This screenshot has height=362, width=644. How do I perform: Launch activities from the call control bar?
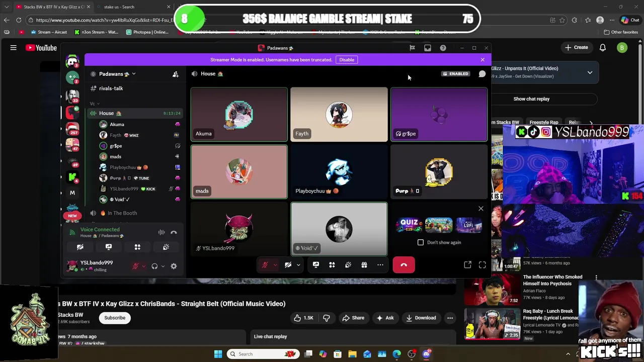pyautogui.click(x=332, y=265)
